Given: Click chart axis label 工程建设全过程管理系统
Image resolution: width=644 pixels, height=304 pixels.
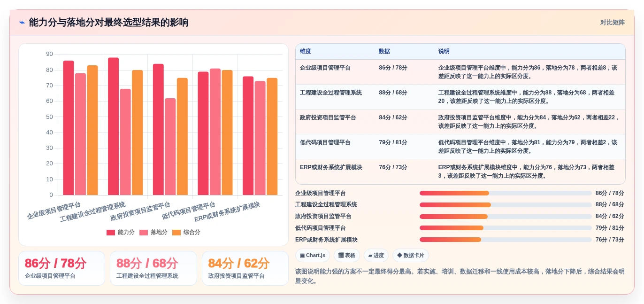Looking at the screenshot, I should click(92, 212).
